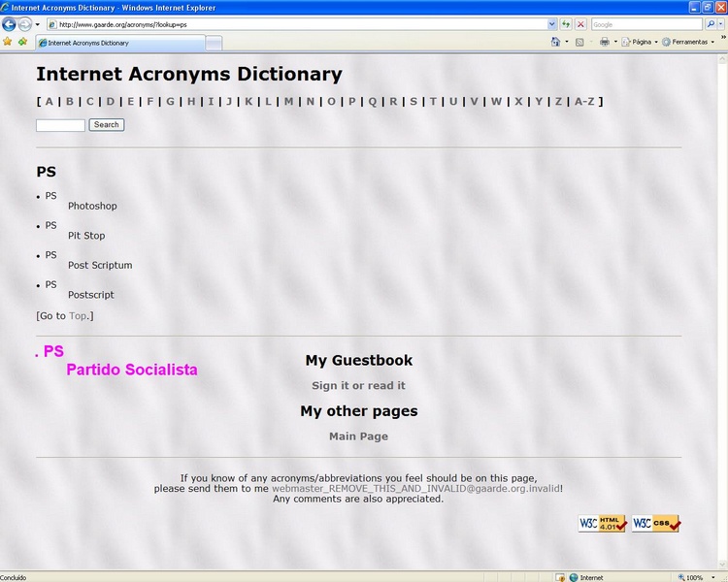The height and width of the screenshot is (582, 728).
Task: Select the Internet Acronyms Dictionary tab
Action: point(120,43)
